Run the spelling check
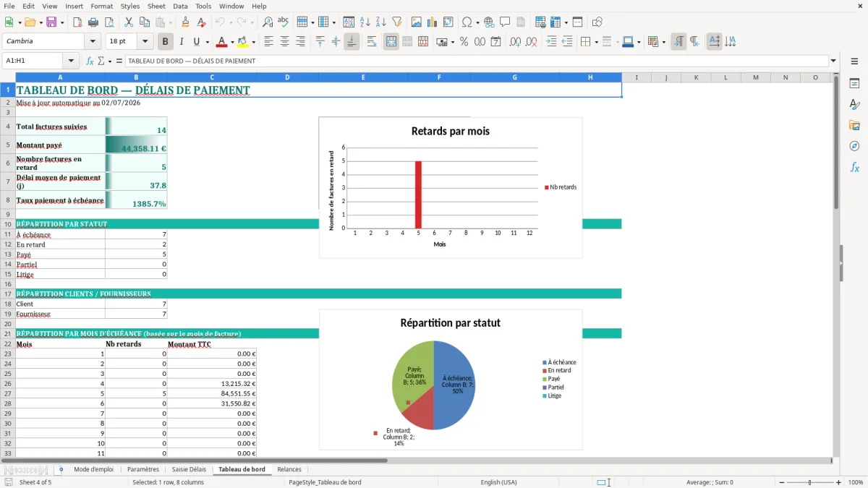Viewport: 868px width, 488px height. (284, 22)
